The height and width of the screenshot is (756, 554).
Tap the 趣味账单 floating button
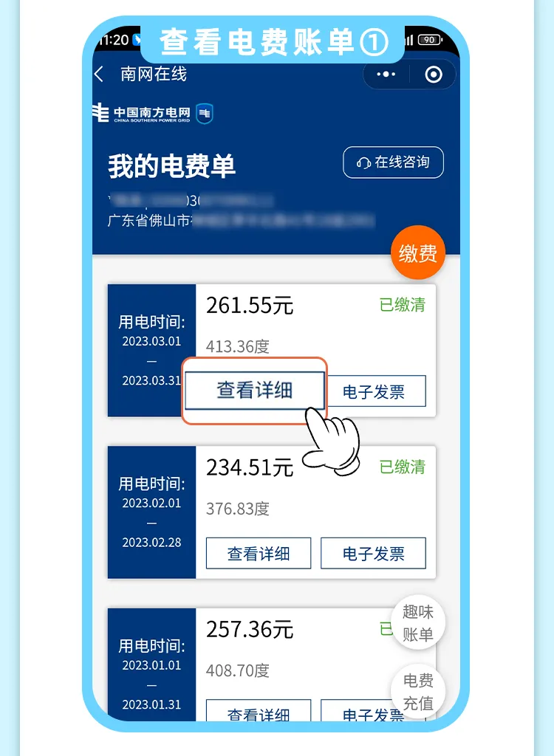(418, 623)
